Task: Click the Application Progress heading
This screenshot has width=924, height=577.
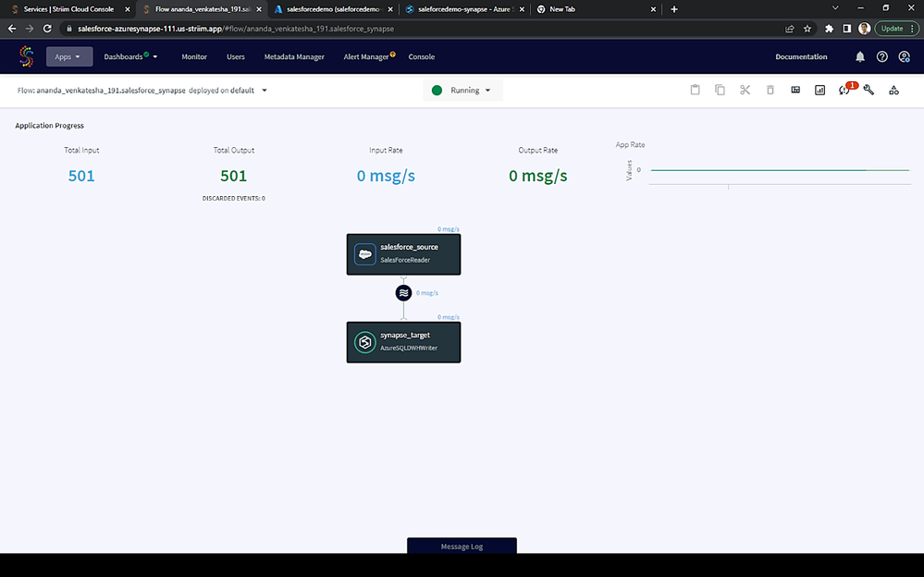Action: click(x=50, y=125)
